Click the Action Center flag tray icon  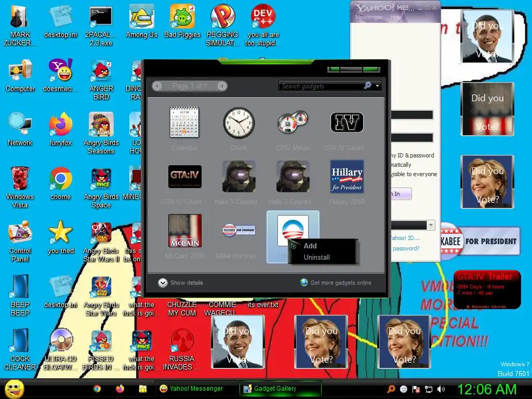[x=416, y=389]
